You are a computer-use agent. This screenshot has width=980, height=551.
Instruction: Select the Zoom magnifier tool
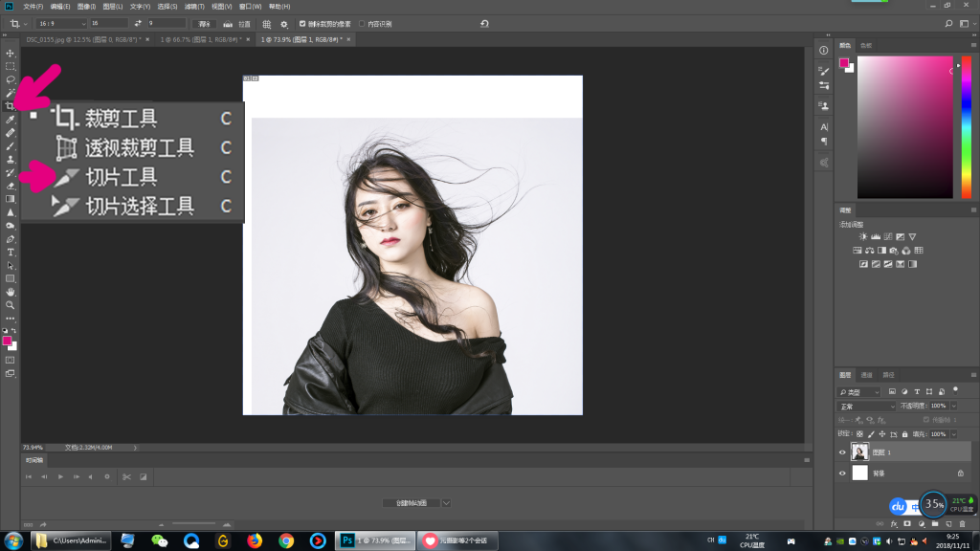(10, 305)
